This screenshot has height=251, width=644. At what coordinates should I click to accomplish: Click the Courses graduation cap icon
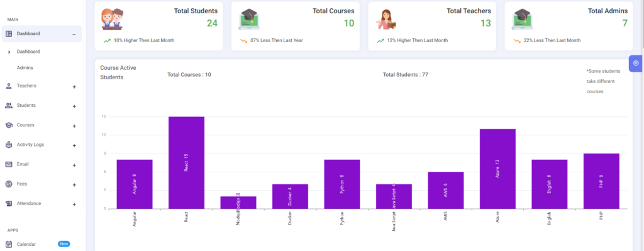click(x=9, y=125)
